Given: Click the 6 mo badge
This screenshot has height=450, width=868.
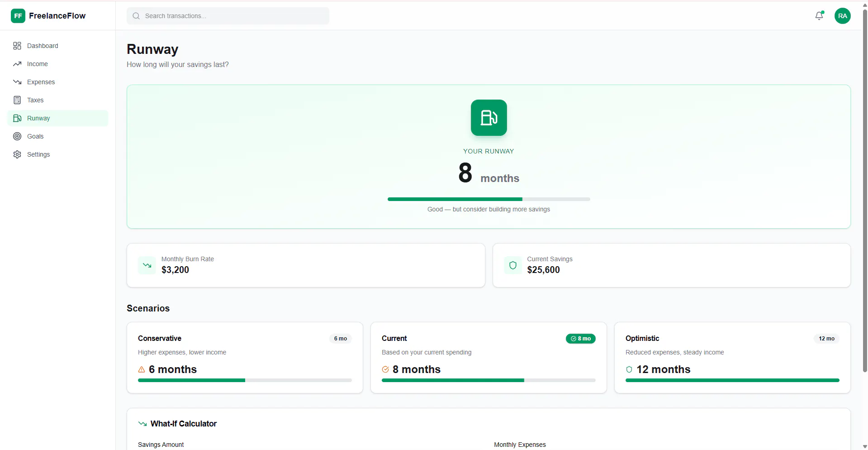Looking at the screenshot, I should 341,339.
